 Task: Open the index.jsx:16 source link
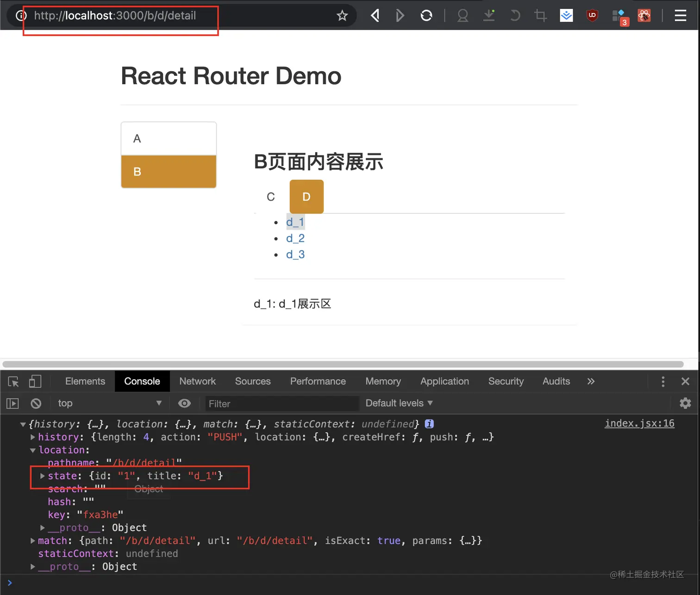[x=639, y=423]
